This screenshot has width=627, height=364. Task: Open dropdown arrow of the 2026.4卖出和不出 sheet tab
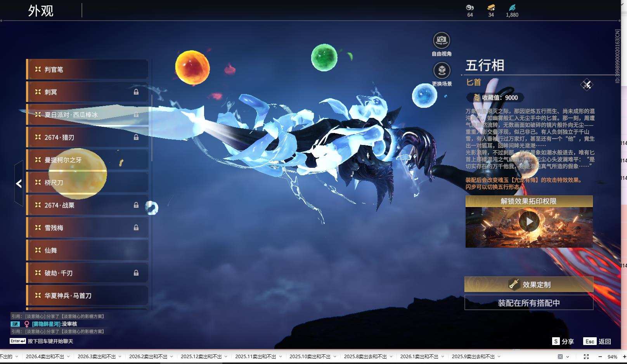pos(68,357)
